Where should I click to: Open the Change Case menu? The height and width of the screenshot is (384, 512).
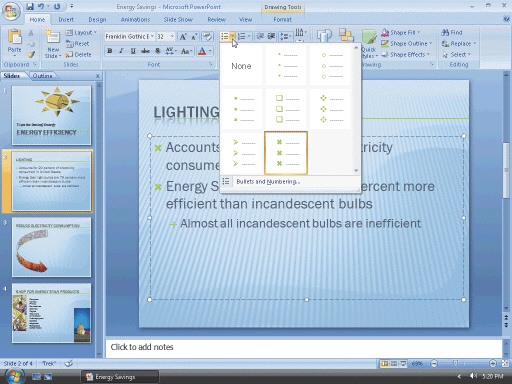[186, 51]
